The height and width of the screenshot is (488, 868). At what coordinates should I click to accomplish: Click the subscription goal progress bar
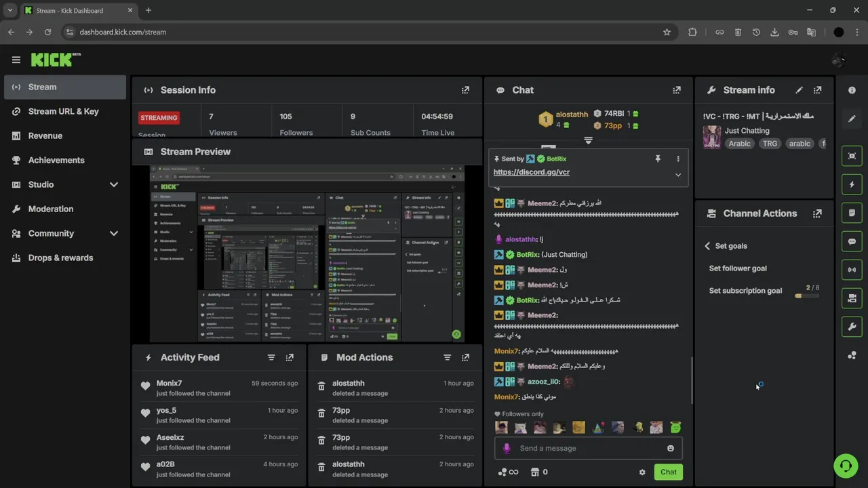[x=807, y=296]
